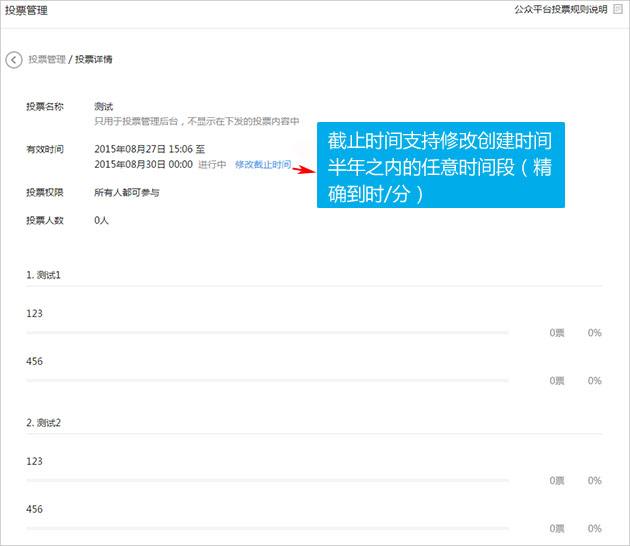Image resolution: width=630 pixels, height=546 pixels.
Task: Open the 公众平台投票规则说明 link
Action: (559, 9)
